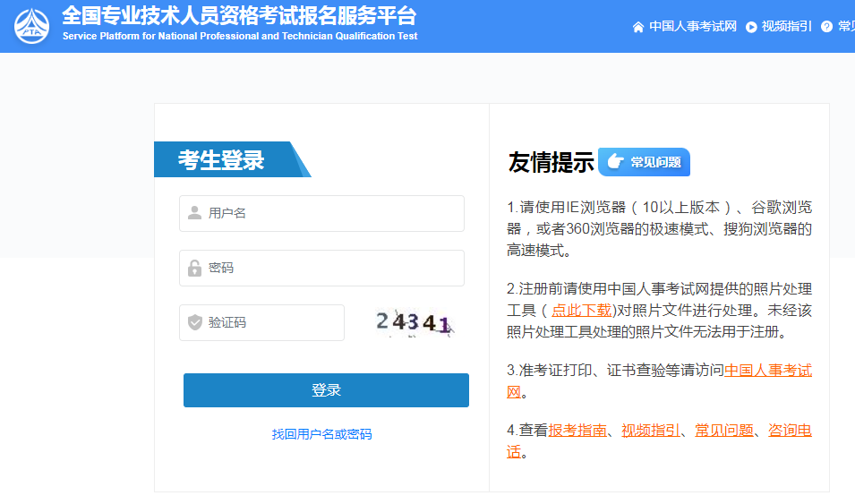Focus the 密码 input field
855x504 pixels.
[321, 268]
